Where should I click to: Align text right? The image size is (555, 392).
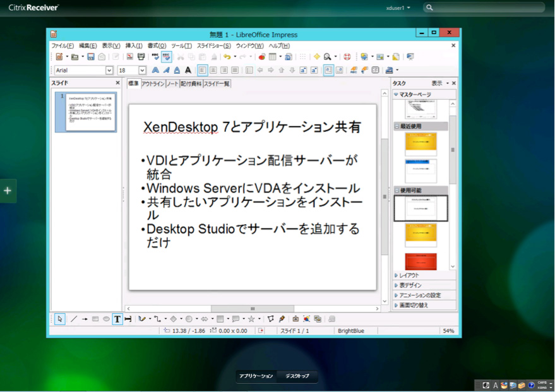(x=224, y=70)
